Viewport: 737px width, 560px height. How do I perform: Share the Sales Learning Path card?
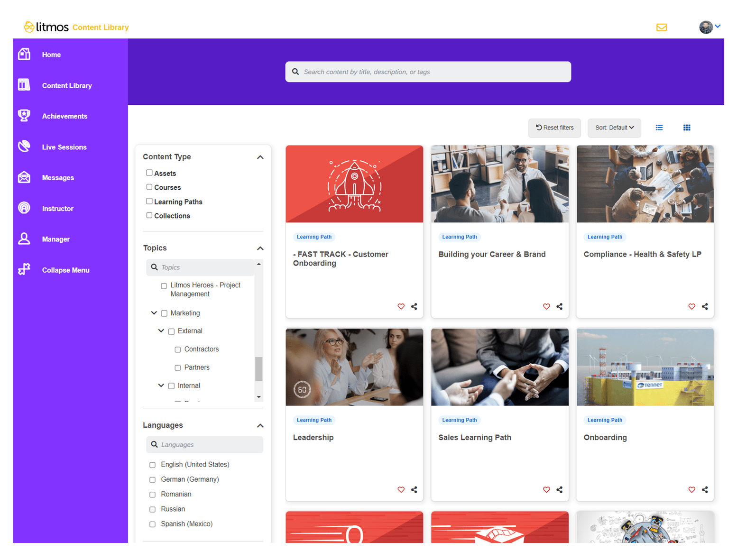(560, 489)
